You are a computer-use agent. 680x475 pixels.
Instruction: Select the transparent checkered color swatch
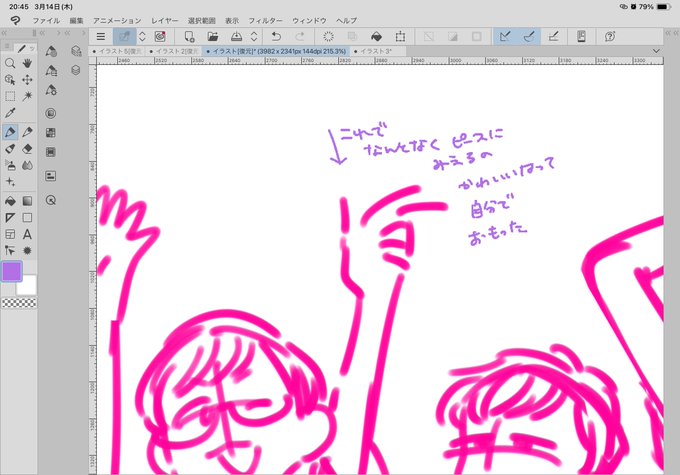click(19, 303)
